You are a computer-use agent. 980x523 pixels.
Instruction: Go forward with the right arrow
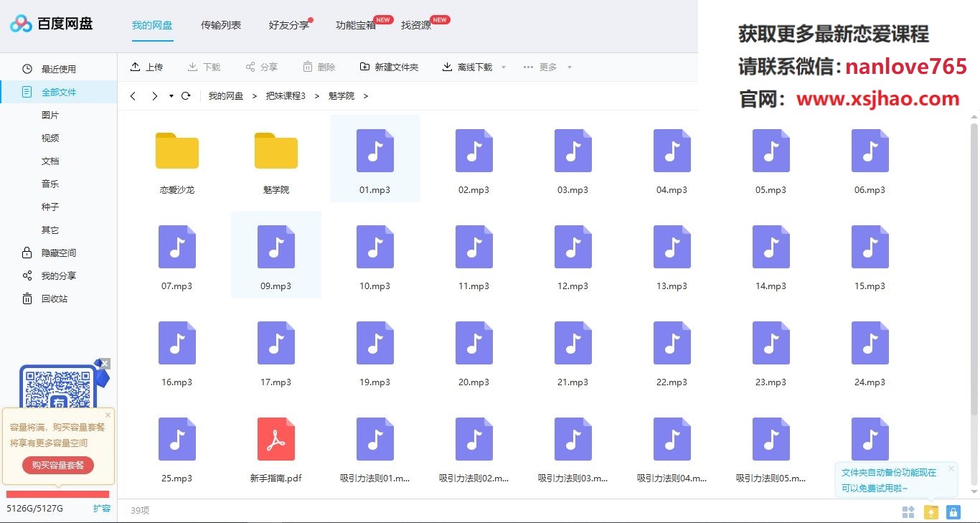154,96
